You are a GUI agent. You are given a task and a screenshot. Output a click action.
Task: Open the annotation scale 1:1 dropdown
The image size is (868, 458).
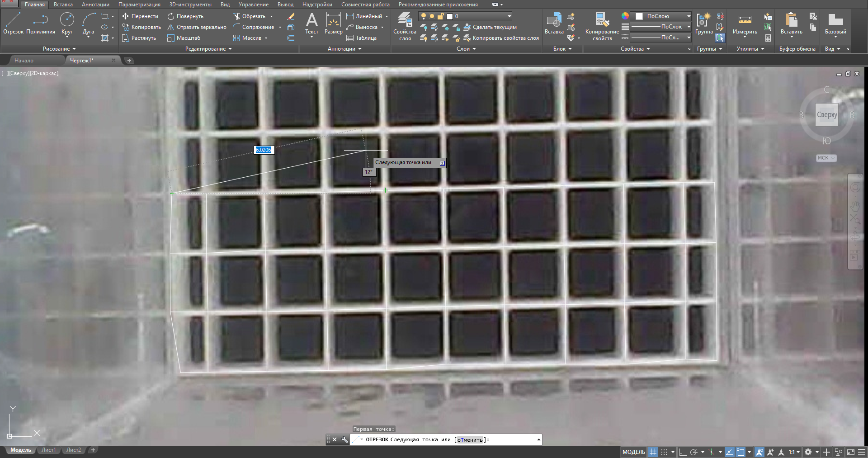point(794,452)
